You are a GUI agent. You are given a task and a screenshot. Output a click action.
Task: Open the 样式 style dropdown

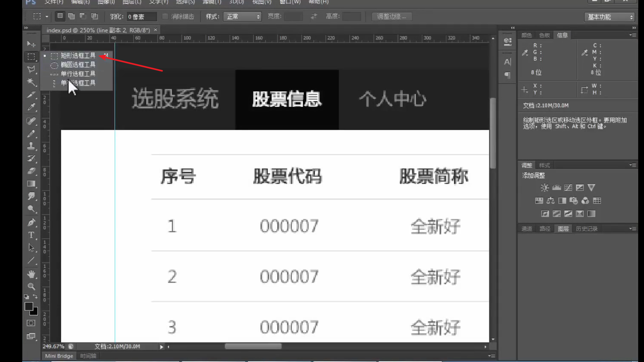(242, 17)
